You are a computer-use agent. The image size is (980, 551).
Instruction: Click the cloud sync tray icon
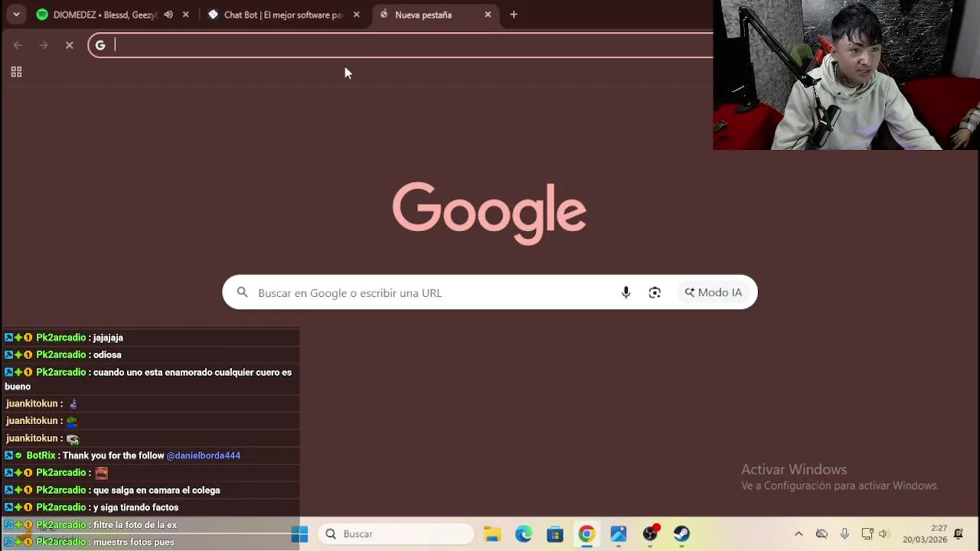click(822, 534)
